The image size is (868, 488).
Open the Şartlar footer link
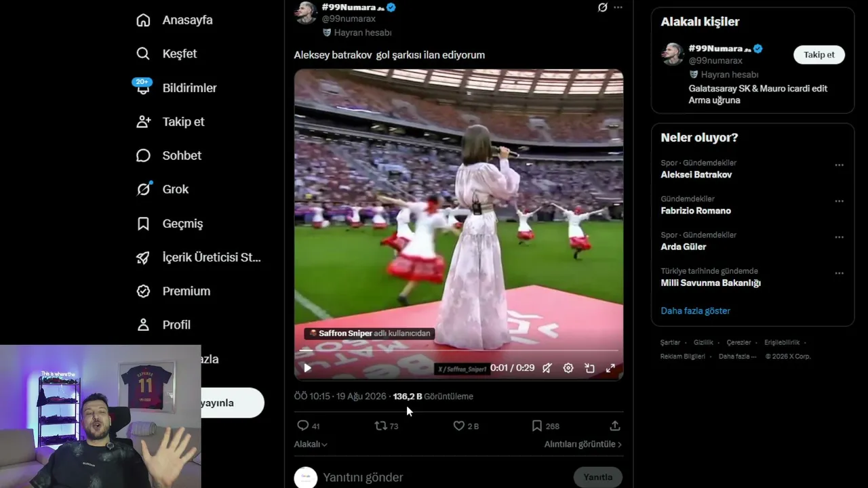point(670,343)
